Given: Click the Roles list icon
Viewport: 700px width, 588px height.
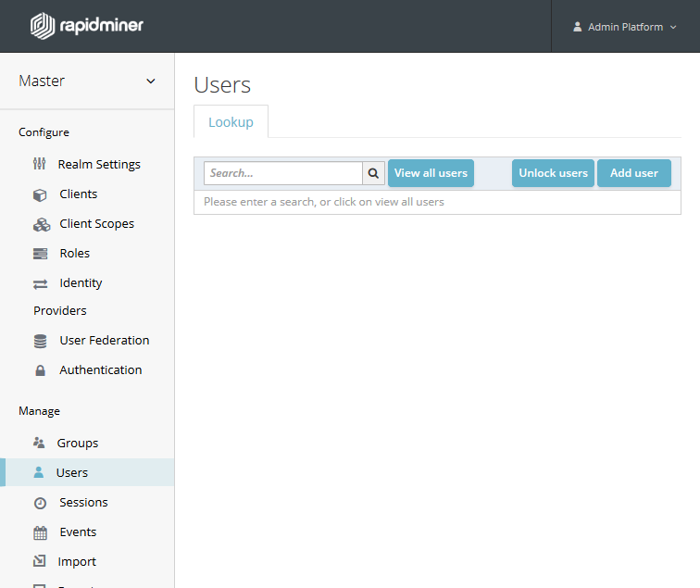Looking at the screenshot, I should [x=40, y=254].
